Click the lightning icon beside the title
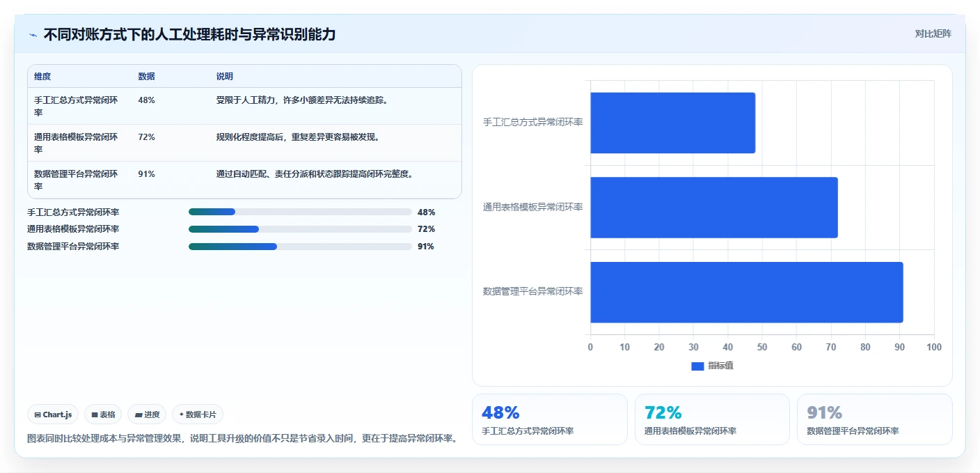This screenshot has height=473, width=980. (x=33, y=35)
